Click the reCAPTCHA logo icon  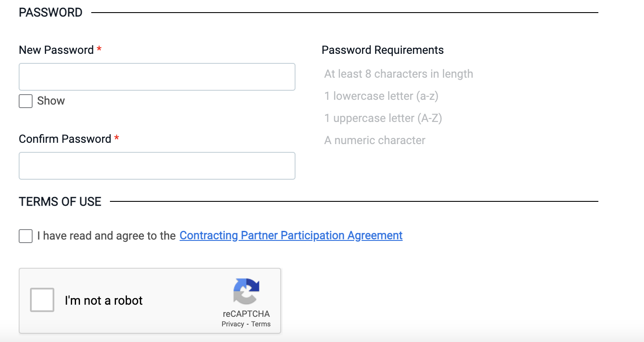(x=246, y=291)
